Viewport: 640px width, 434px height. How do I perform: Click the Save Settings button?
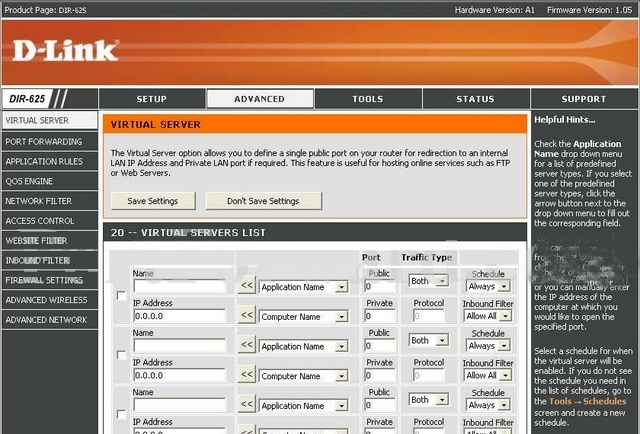point(153,201)
